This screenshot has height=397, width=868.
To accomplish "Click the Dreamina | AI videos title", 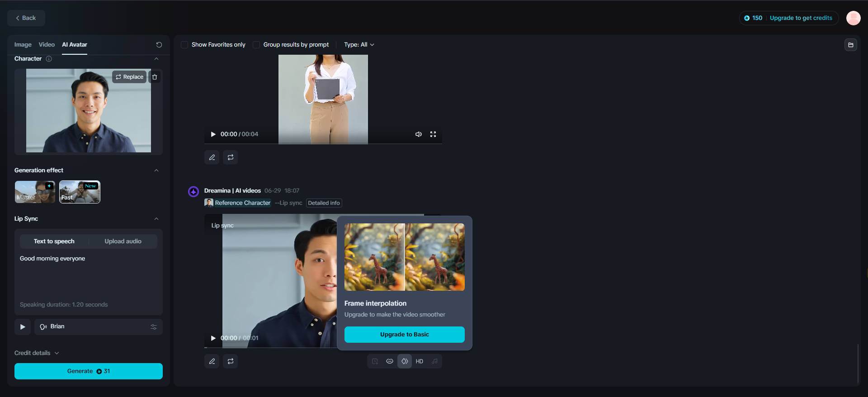I will [232, 191].
